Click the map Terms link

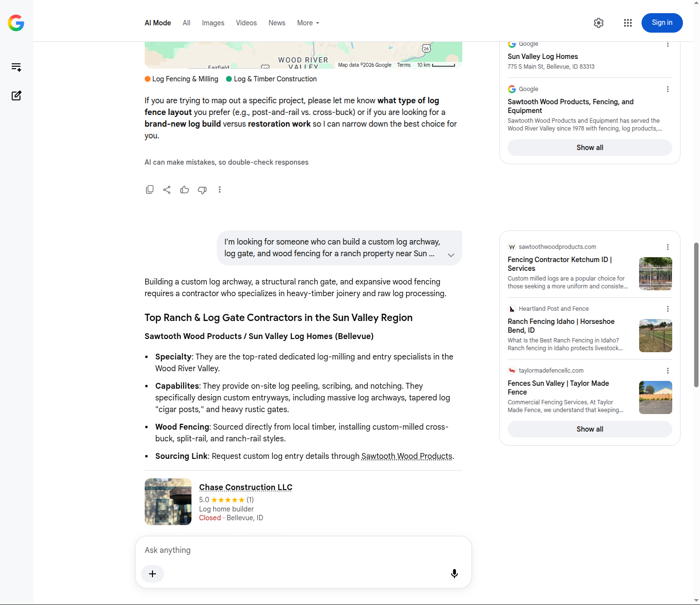tap(404, 65)
